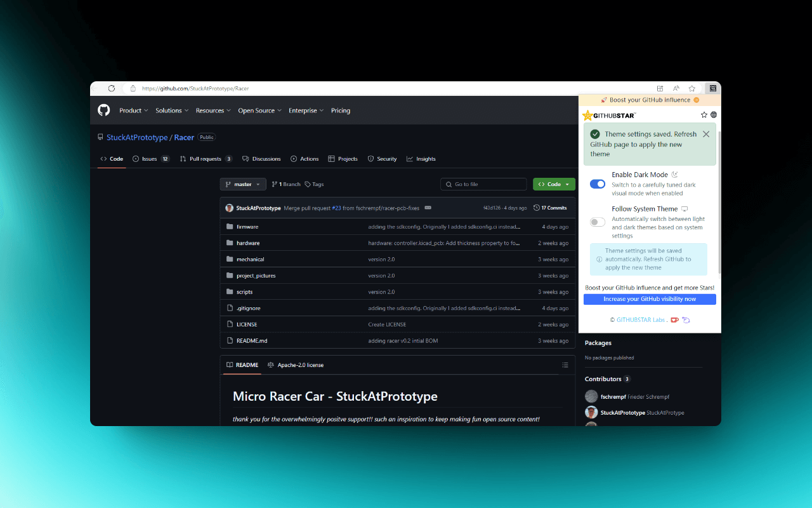The image size is (812, 508).
Task: Open the Tags link
Action: [314, 184]
